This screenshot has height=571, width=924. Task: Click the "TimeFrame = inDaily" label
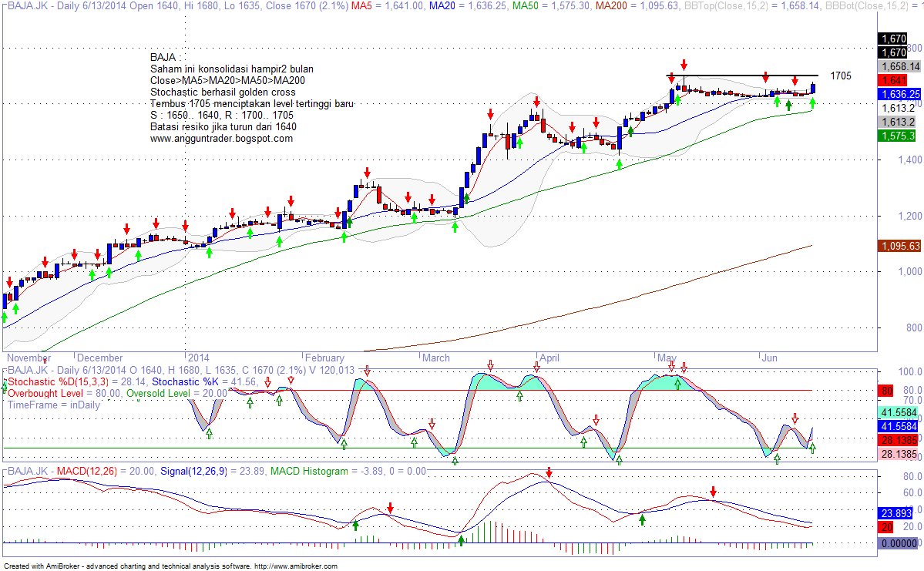coord(54,405)
